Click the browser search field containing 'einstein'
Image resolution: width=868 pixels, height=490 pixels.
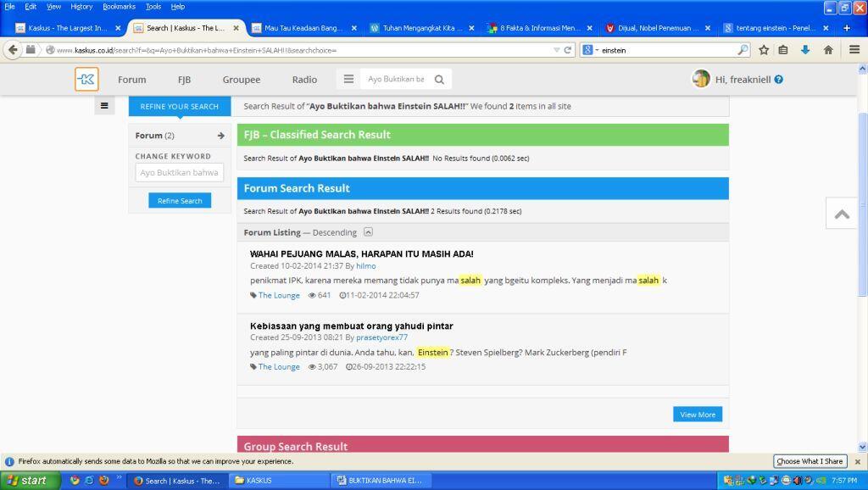669,50
